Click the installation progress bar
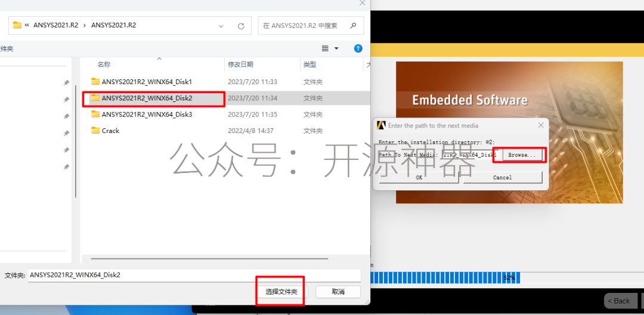644x315 pixels. [x=507, y=277]
